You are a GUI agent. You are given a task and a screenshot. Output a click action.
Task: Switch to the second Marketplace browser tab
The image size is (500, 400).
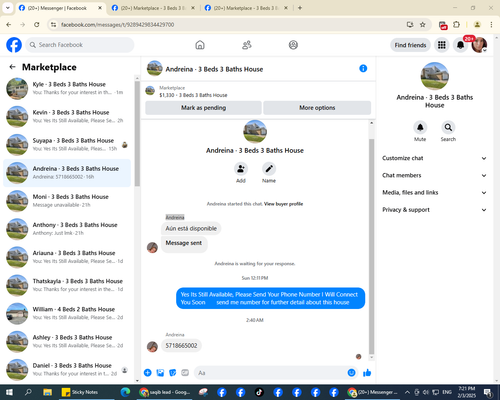point(153,8)
